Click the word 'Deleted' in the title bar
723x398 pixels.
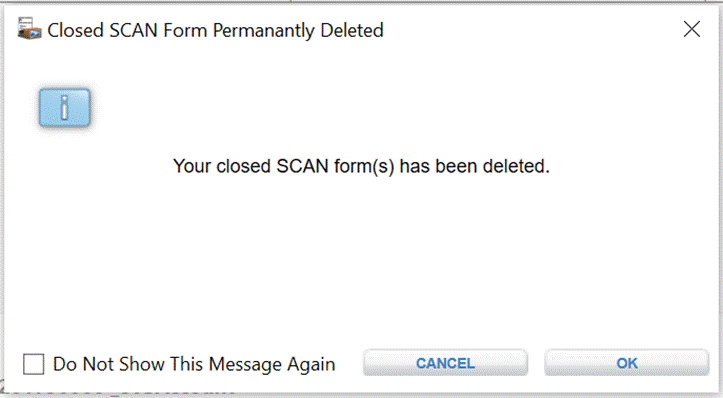point(352,30)
